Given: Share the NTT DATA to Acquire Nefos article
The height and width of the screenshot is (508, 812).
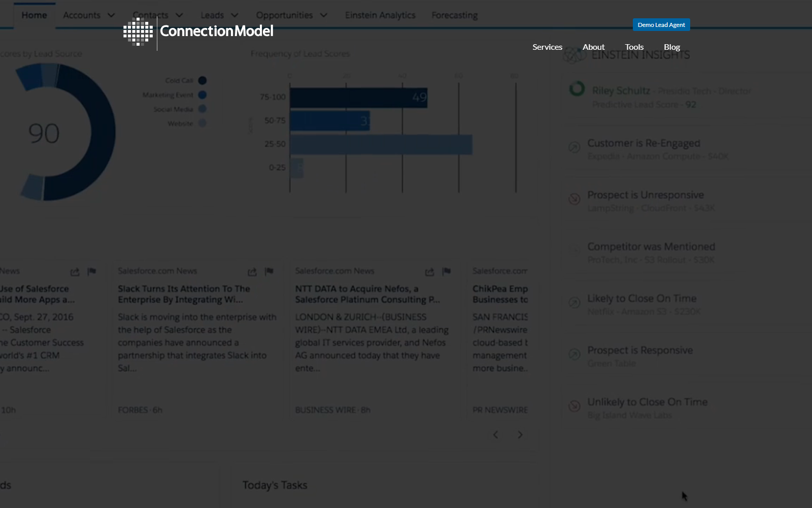Looking at the screenshot, I should (x=429, y=272).
